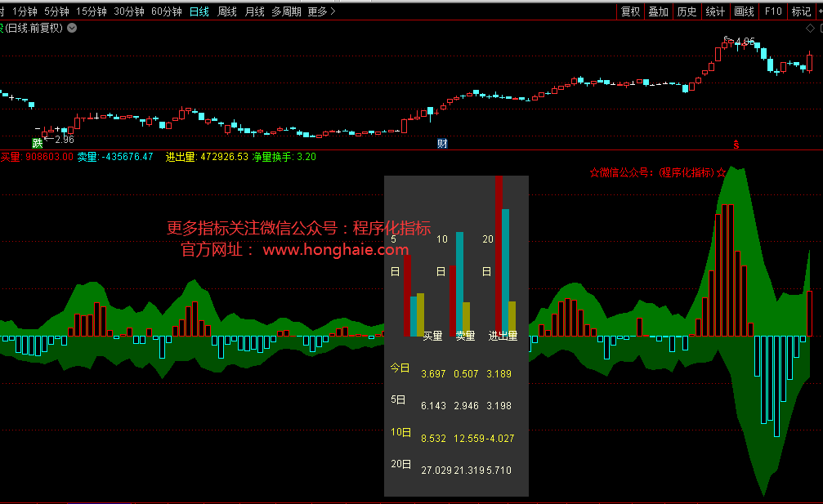Open the 画线 drawing tools

pyautogui.click(x=744, y=11)
